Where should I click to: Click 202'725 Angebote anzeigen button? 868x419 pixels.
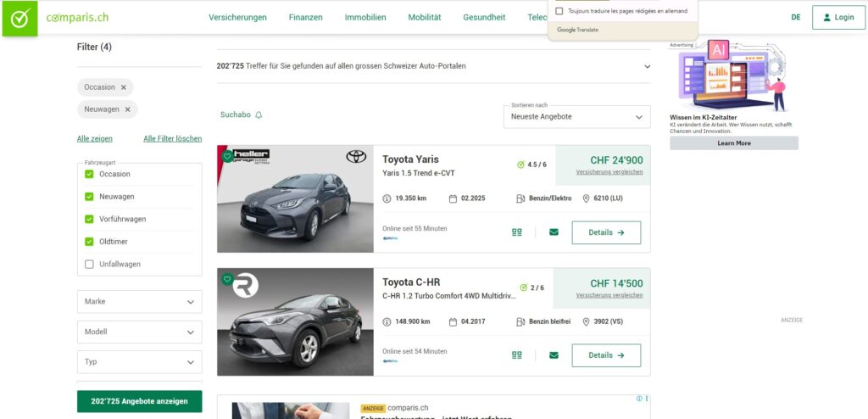point(140,401)
